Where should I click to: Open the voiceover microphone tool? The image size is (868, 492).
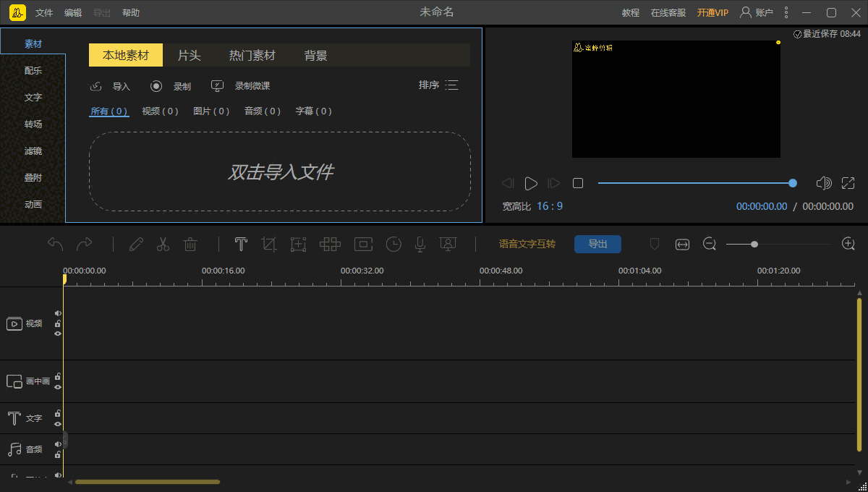420,245
